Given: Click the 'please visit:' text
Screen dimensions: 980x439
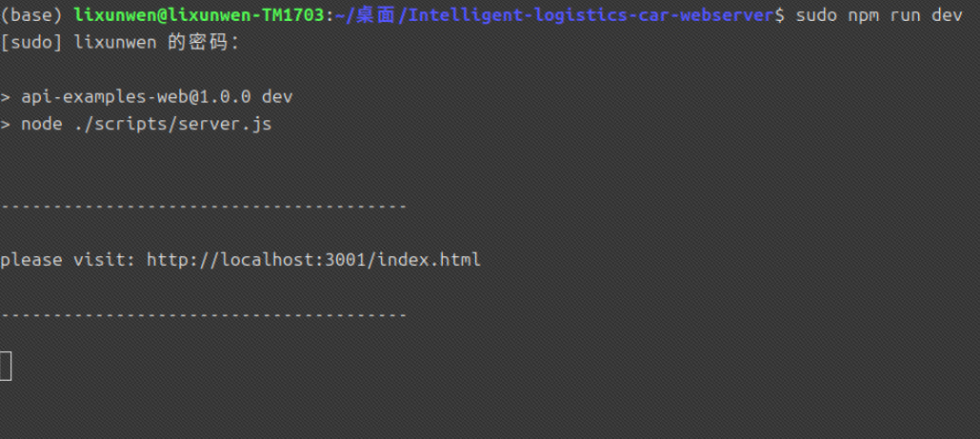Looking at the screenshot, I should [x=68, y=260].
